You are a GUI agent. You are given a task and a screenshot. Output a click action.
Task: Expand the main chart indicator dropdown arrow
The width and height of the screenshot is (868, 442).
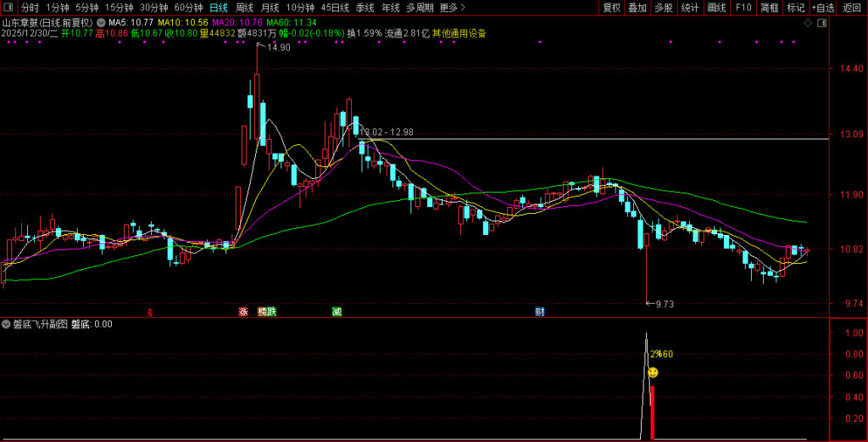(102, 22)
